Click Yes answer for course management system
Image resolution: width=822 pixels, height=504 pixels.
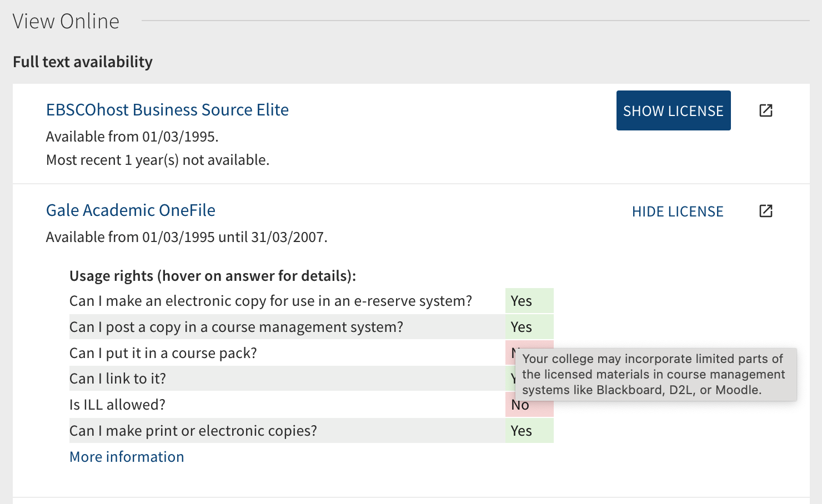click(529, 327)
